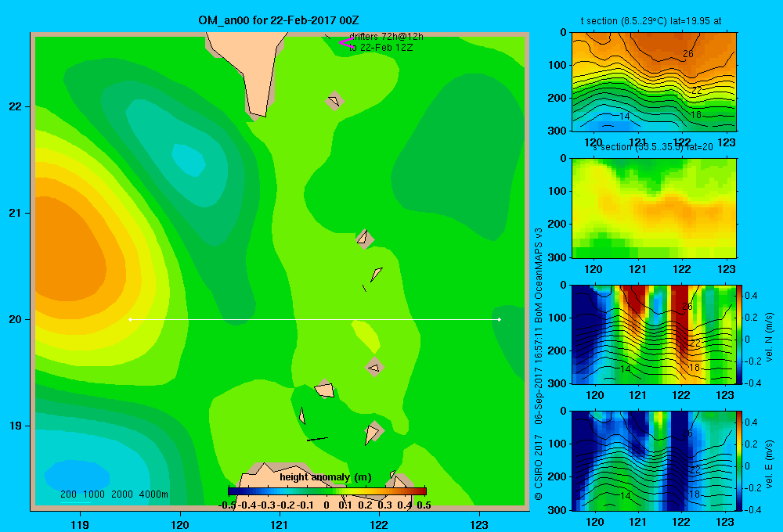
Task: Click the "height anomaly (m)" label
Action: click(x=326, y=477)
